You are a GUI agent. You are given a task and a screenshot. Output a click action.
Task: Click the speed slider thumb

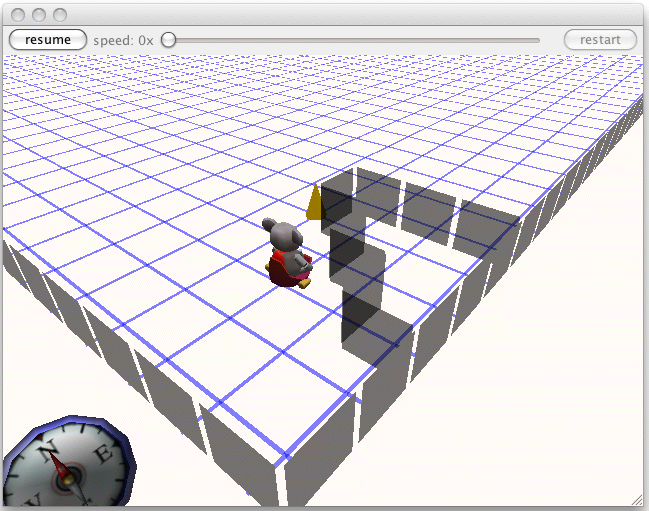(x=169, y=40)
